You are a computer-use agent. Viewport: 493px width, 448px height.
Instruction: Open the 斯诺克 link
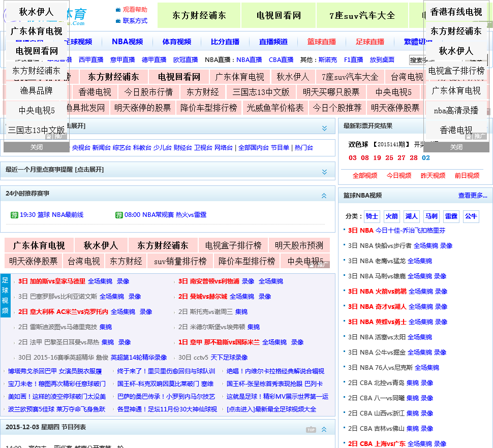(x=328, y=60)
